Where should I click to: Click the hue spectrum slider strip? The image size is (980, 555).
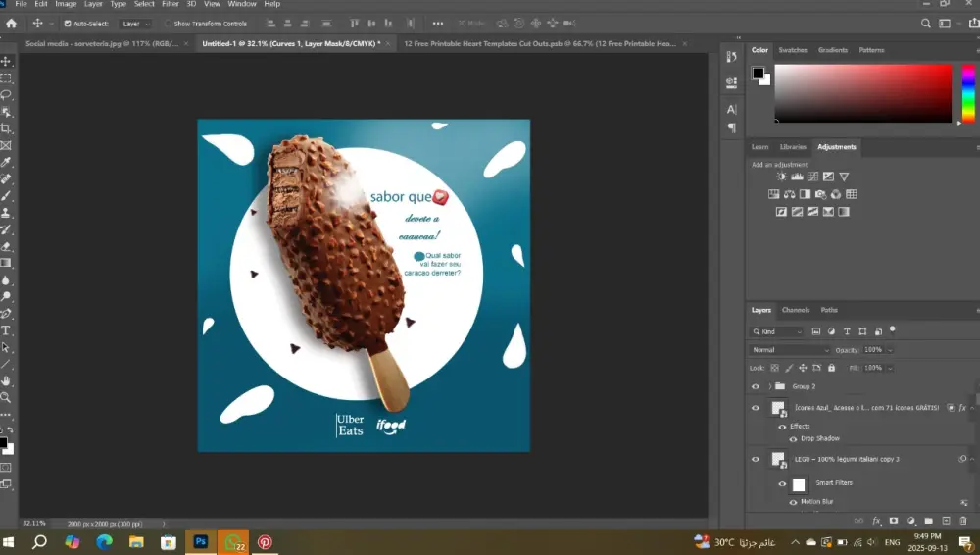pyautogui.click(x=968, y=93)
